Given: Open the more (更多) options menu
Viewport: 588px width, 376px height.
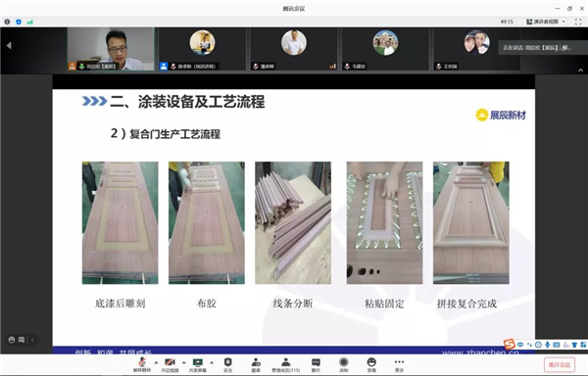Looking at the screenshot, I should click(400, 365).
